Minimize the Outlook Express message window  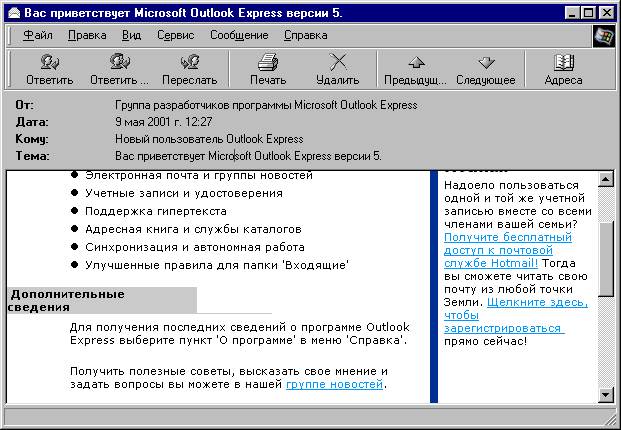[571, 13]
